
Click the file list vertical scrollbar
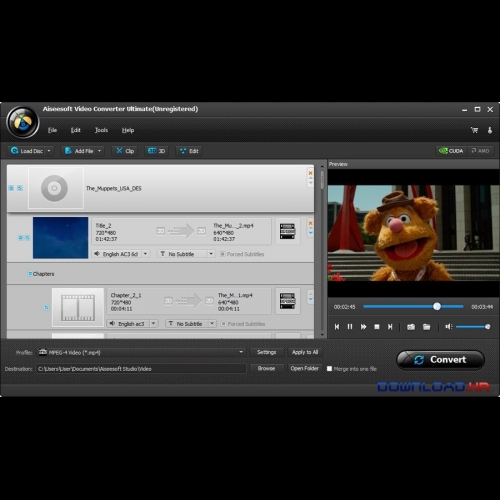pyautogui.click(x=322, y=180)
